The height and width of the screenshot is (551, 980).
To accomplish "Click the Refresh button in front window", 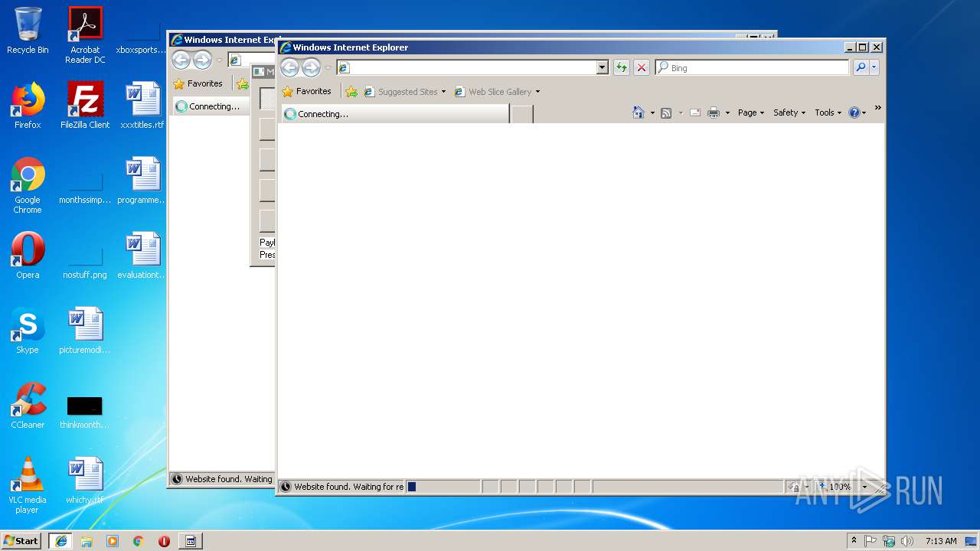I will pos(621,67).
